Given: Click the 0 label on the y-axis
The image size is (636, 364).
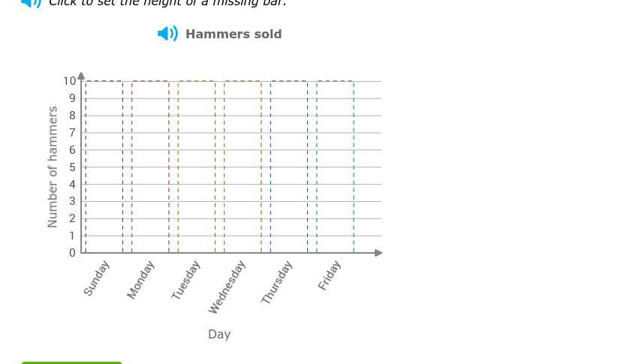Looking at the screenshot, I should [72, 253].
